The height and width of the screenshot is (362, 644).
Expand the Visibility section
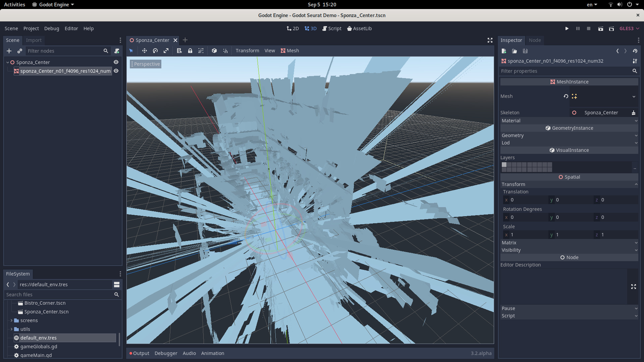pyautogui.click(x=569, y=250)
